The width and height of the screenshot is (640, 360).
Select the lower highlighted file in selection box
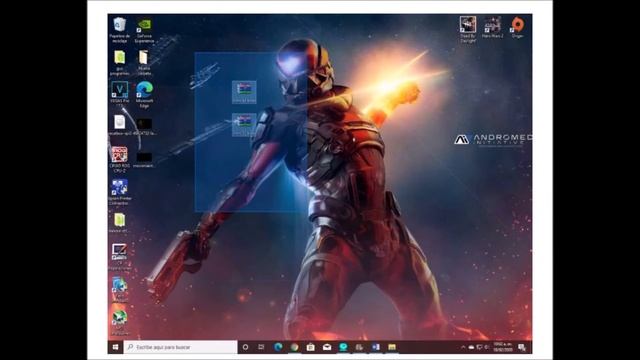pos(244,124)
